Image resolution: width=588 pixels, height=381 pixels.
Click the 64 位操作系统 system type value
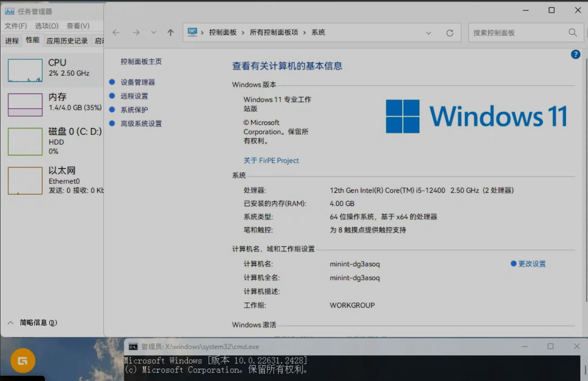383,217
